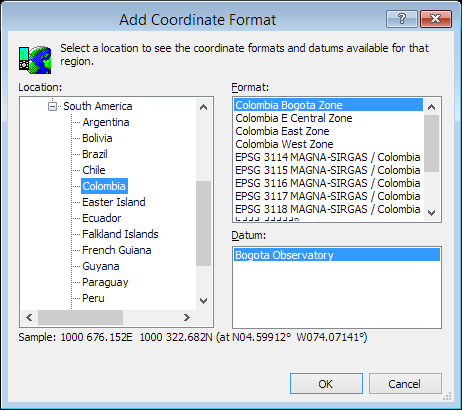Select Guyana in the Location tree
The height and width of the screenshot is (410, 462).
tap(100, 266)
